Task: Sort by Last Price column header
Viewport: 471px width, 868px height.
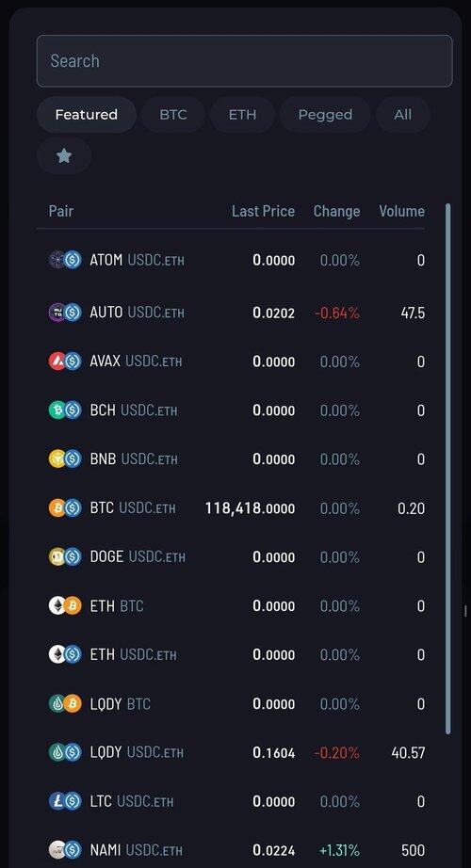Action: click(x=263, y=211)
